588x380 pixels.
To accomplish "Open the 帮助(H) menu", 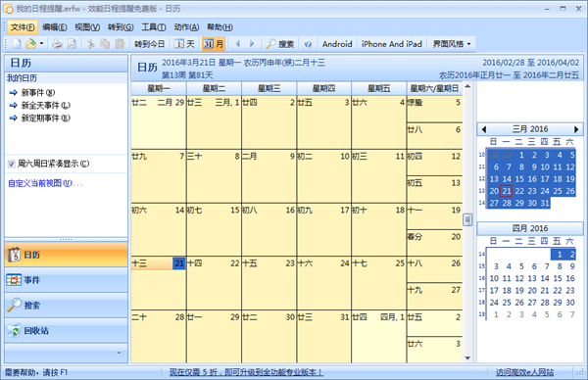I will 220,27.
